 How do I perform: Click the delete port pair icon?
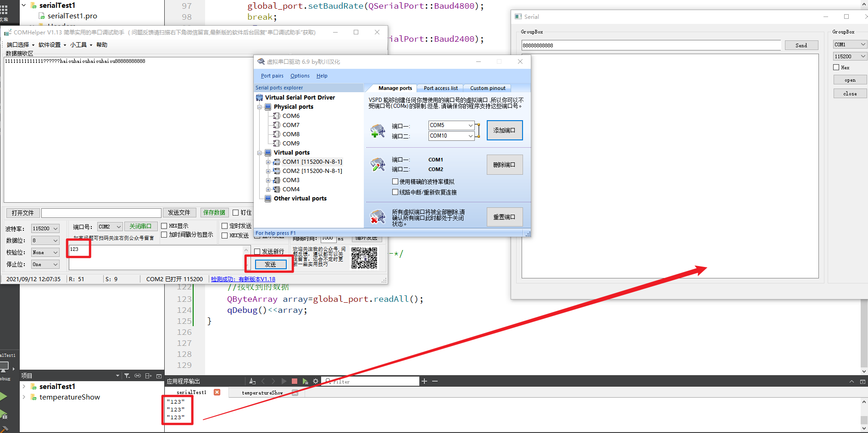pos(378,165)
